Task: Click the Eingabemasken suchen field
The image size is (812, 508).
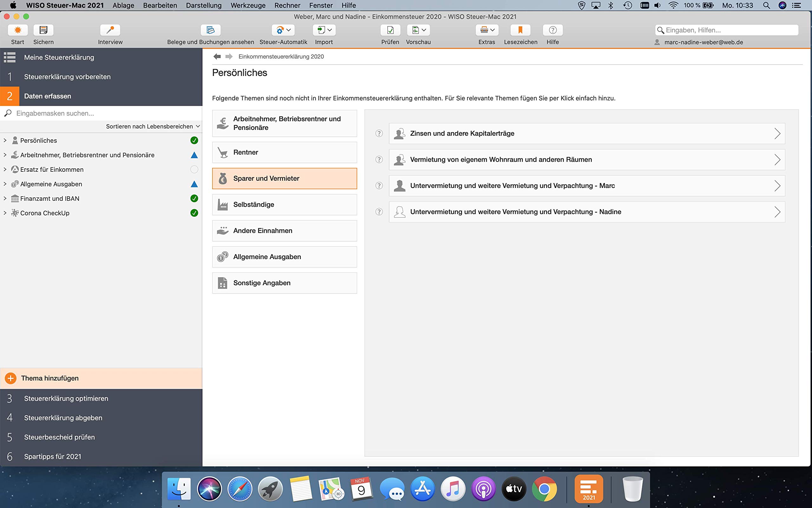Action: pos(101,113)
